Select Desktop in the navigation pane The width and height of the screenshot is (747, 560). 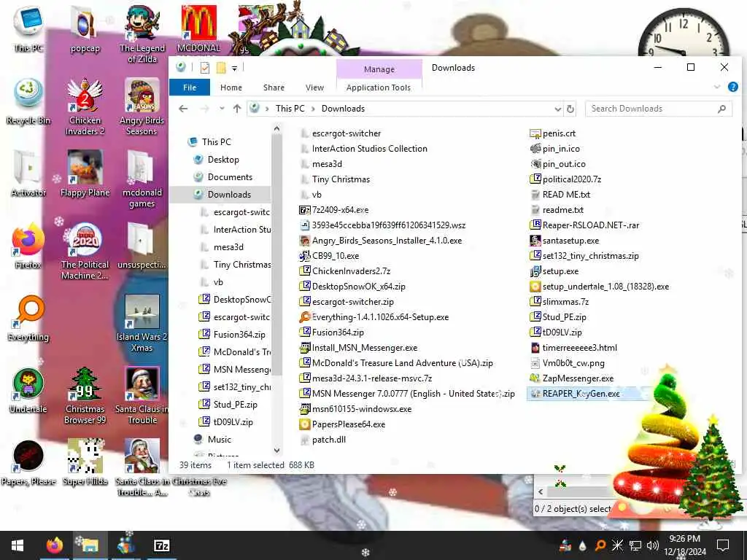tap(223, 160)
